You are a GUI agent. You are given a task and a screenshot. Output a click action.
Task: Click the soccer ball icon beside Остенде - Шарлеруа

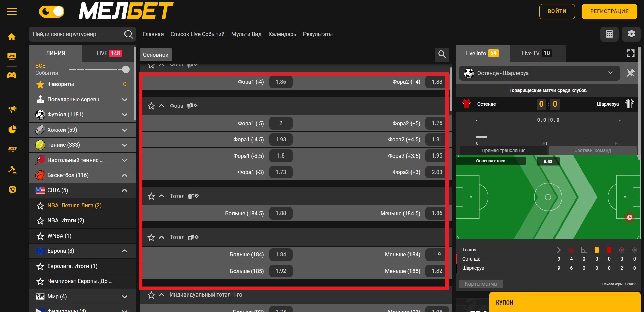pyautogui.click(x=469, y=73)
